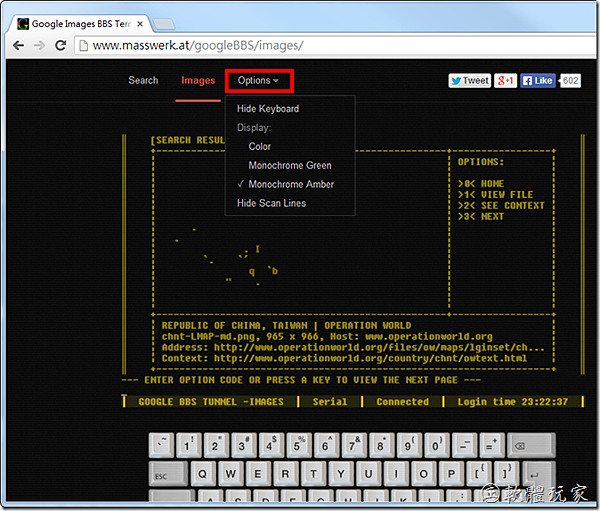Tap the Y key on virtual keyboard
The height and width of the screenshot is (511, 600).
click(341, 473)
